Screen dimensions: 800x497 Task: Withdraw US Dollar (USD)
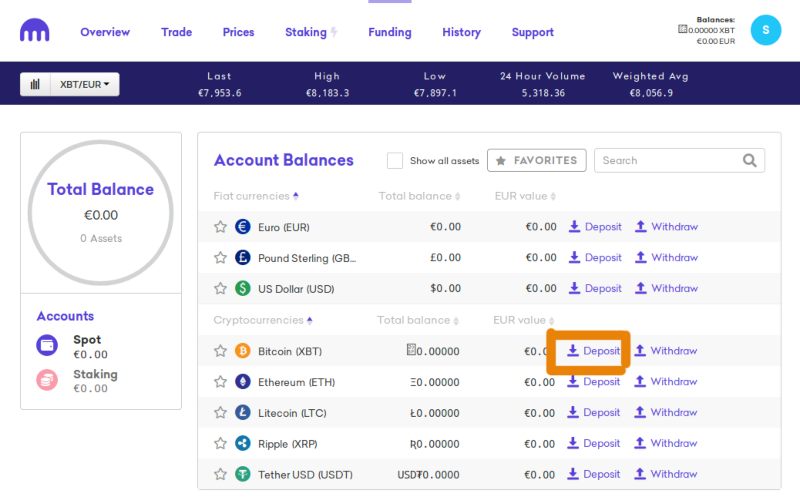pos(666,288)
